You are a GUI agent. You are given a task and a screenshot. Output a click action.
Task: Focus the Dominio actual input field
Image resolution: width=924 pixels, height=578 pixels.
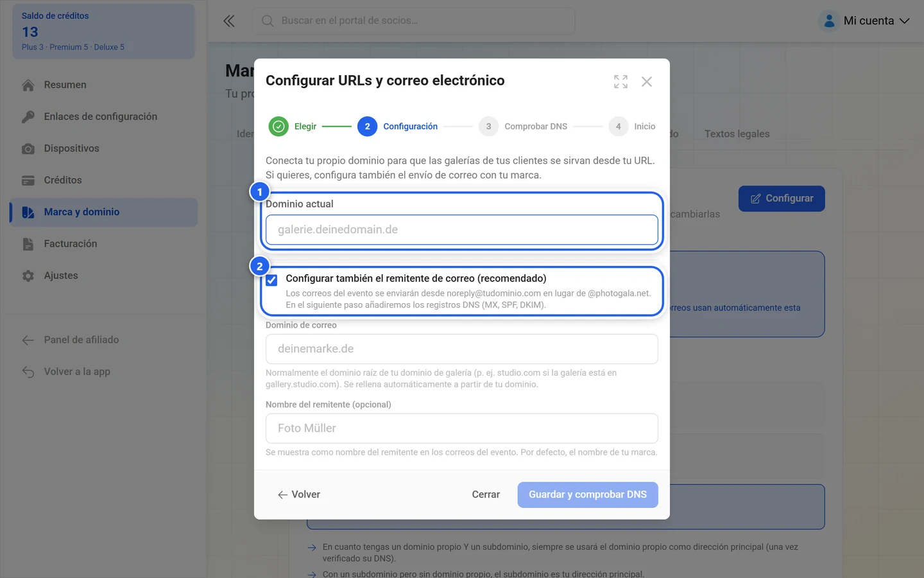(462, 230)
